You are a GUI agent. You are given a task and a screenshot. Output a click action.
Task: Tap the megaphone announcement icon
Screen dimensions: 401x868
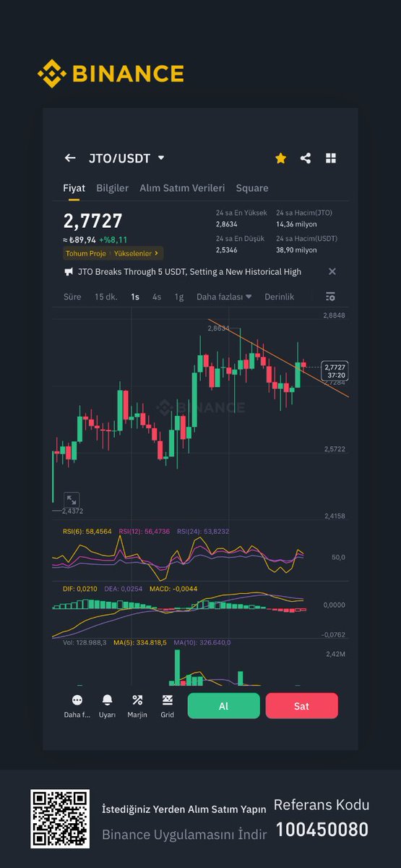click(69, 272)
